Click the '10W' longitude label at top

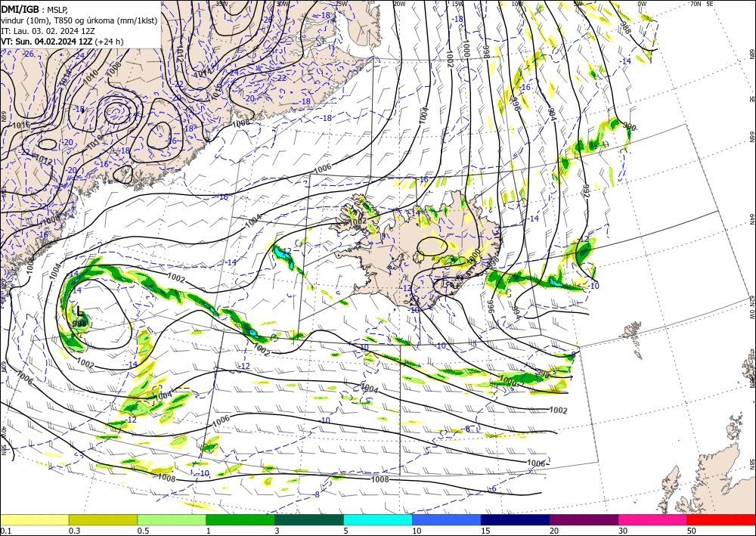(x=517, y=4)
